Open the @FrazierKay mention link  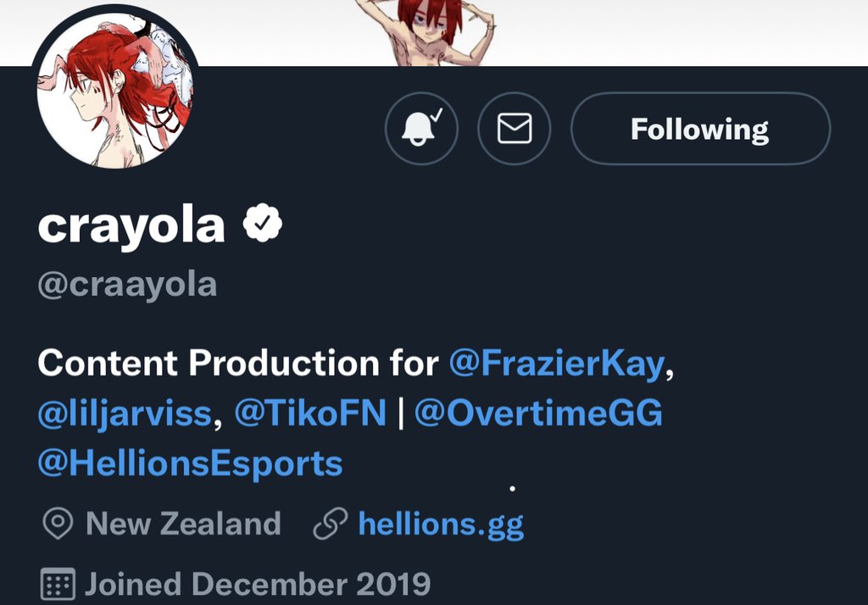tap(556, 364)
